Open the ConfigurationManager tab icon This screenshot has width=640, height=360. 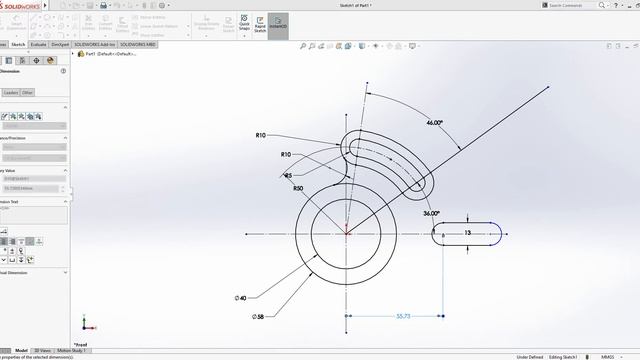(22, 60)
